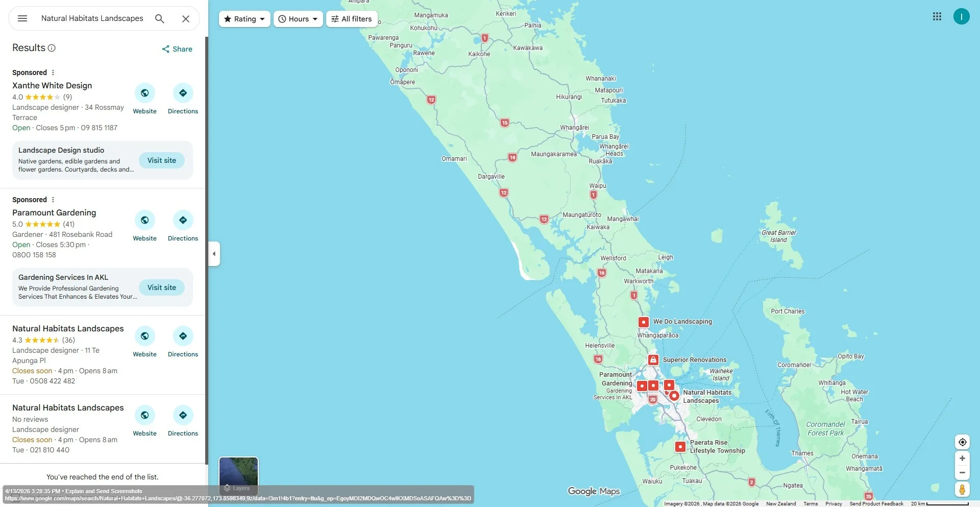Get directions to Xanthe White Design

point(183,93)
